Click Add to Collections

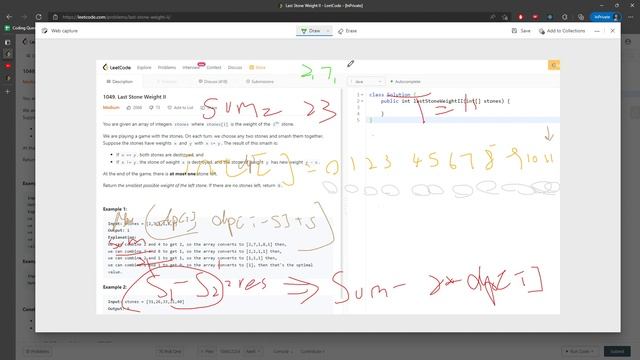point(562,31)
